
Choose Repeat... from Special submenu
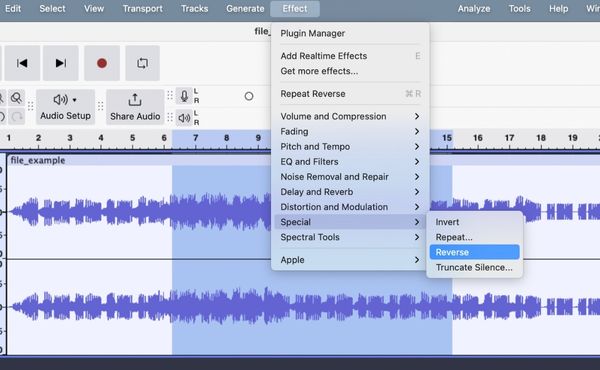[x=474, y=237]
